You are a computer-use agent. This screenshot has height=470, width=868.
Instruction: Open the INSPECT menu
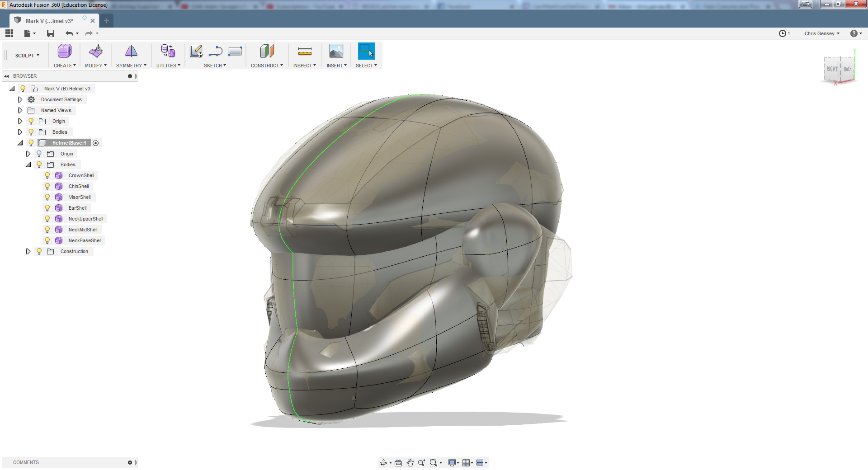(x=305, y=66)
